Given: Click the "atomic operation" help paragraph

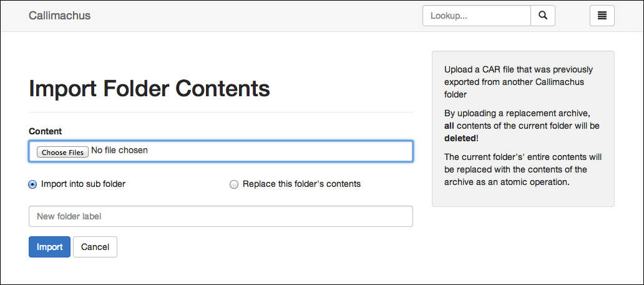Looking at the screenshot, I should (523, 169).
